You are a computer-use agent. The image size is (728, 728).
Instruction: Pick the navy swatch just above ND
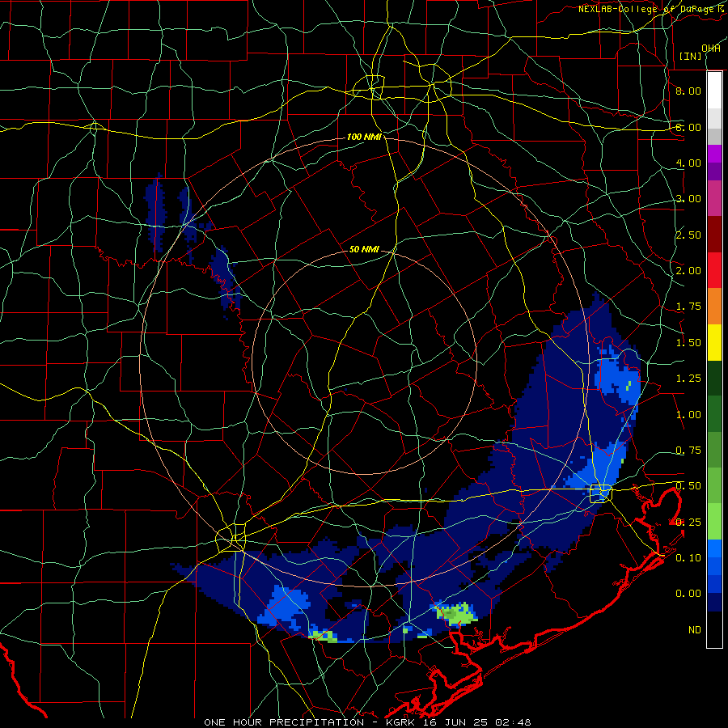coord(714,603)
